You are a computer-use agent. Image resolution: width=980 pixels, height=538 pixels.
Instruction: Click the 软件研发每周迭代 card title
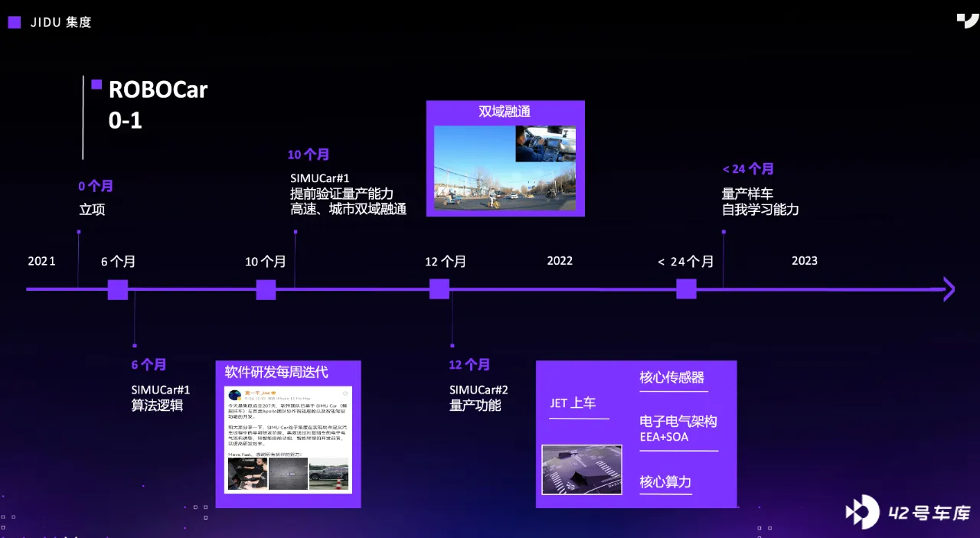[x=276, y=372]
